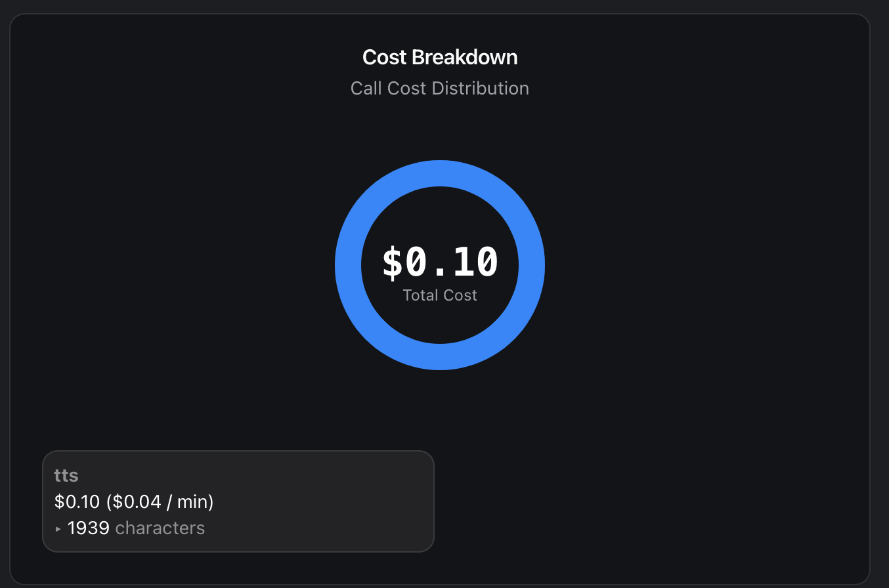Click the 1939 character count number

[x=88, y=528]
